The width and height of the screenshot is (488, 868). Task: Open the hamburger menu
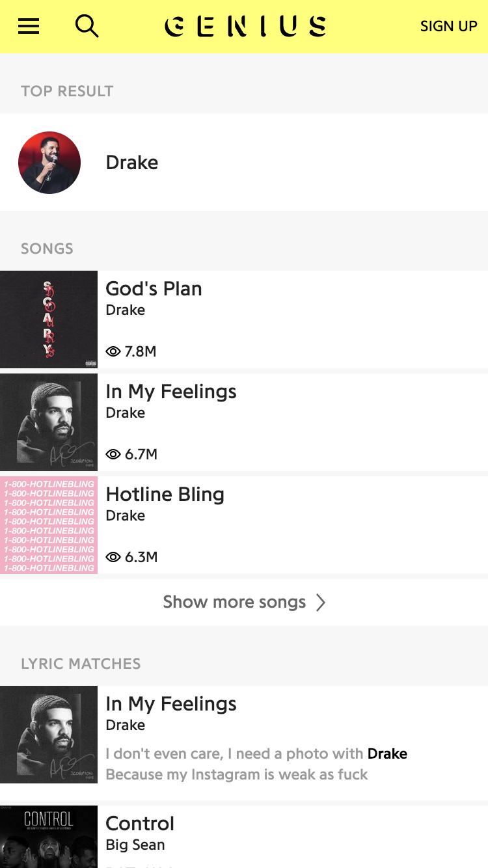click(29, 26)
